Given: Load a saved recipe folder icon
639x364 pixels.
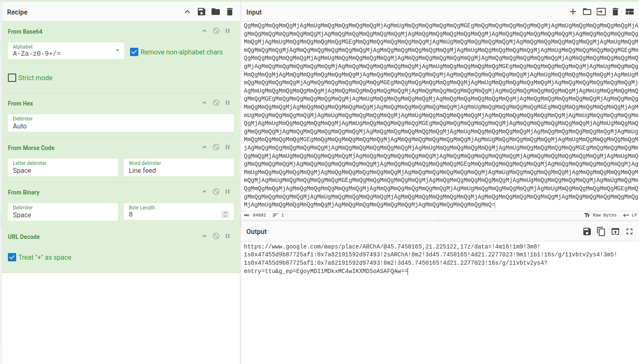Looking at the screenshot, I should [216, 12].
